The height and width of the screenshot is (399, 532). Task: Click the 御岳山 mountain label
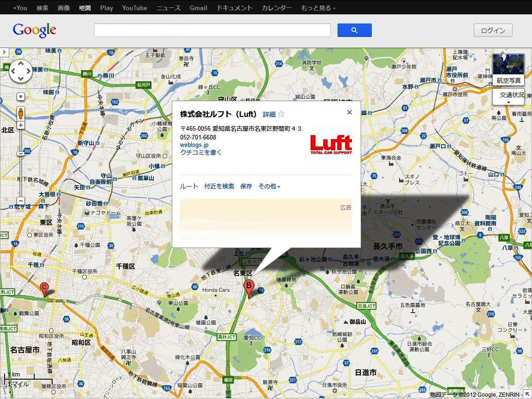[x=357, y=321]
